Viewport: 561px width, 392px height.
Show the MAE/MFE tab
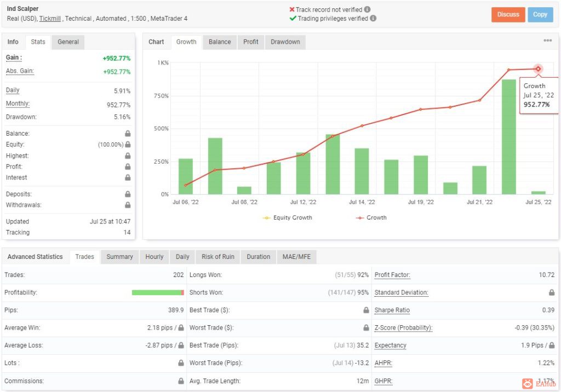coord(296,257)
